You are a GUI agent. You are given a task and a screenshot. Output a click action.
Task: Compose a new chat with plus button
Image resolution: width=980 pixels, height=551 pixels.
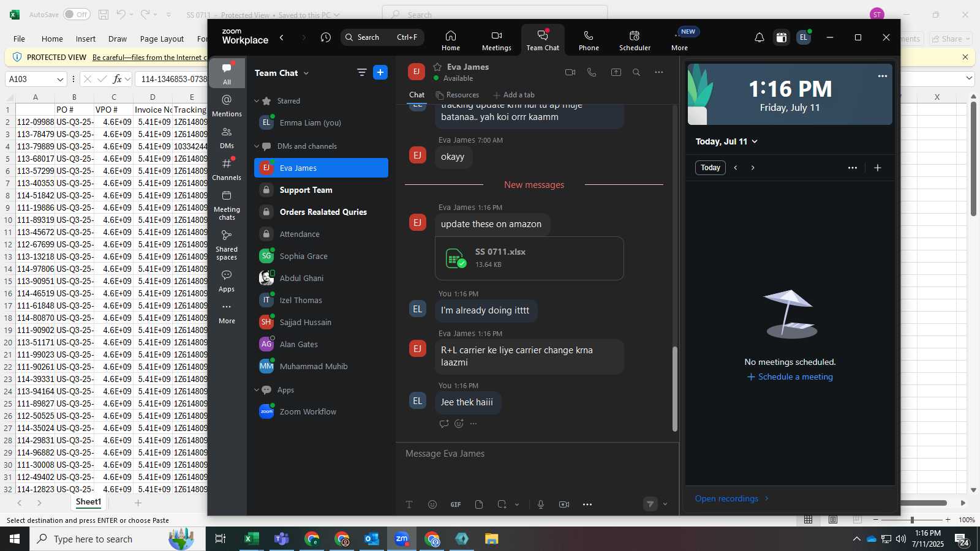(380, 73)
